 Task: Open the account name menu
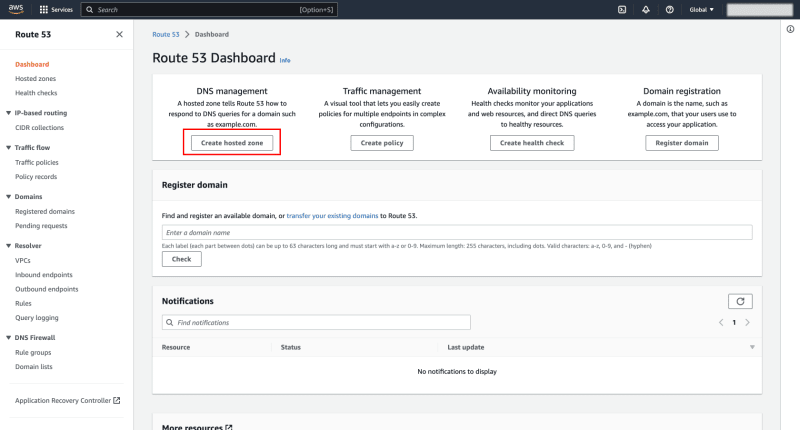click(760, 10)
